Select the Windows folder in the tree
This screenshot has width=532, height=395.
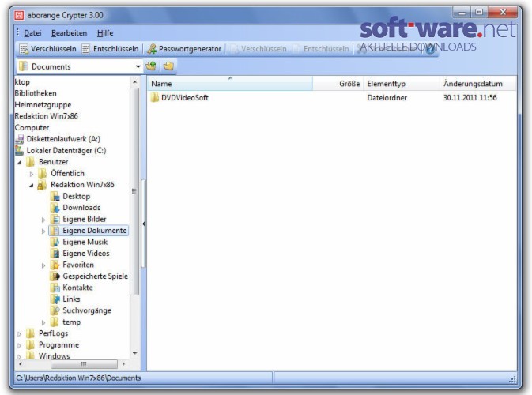(x=55, y=356)
